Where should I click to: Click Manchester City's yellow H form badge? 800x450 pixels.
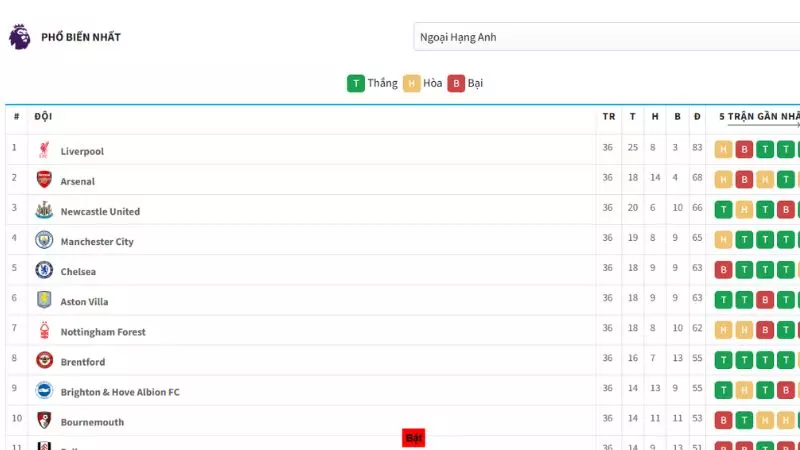pos(723,240)
